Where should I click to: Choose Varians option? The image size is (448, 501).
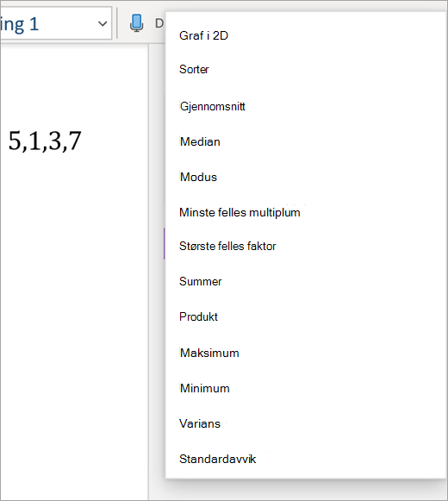click(x=200, y=423)
